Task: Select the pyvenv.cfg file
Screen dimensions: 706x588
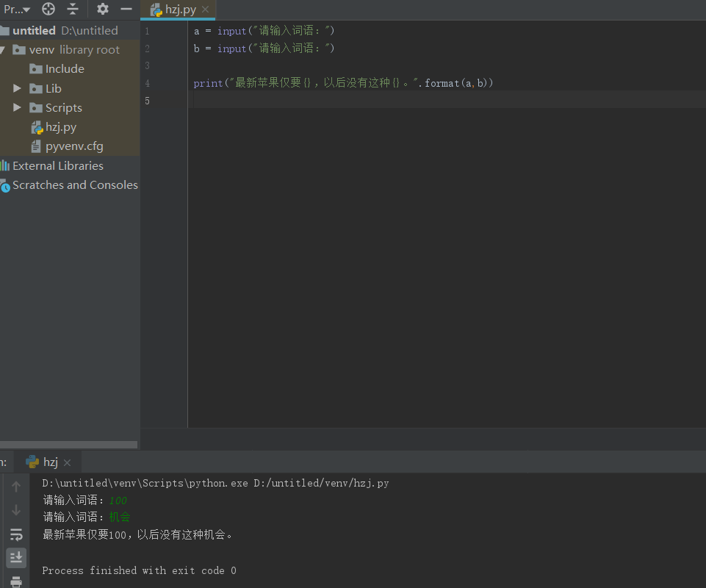Action: click(74, 146)
